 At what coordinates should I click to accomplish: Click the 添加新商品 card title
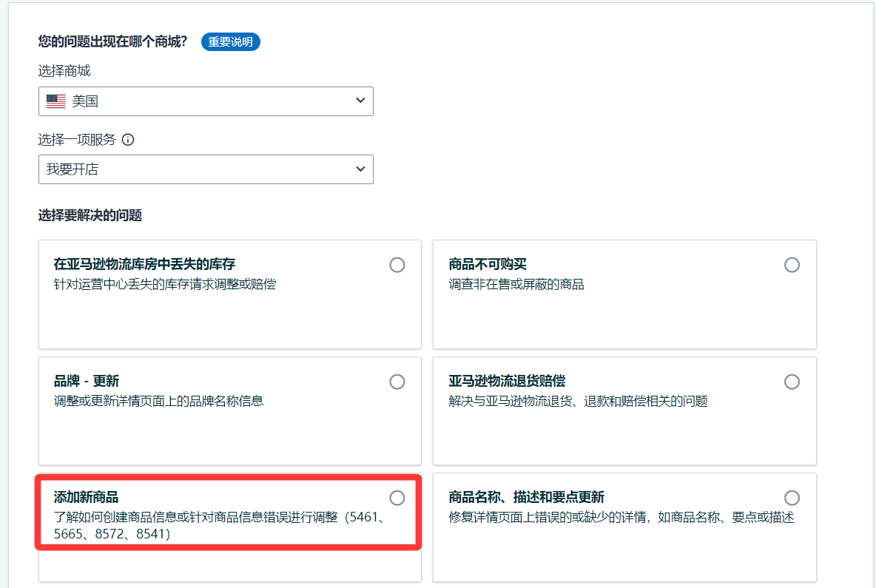86,497
